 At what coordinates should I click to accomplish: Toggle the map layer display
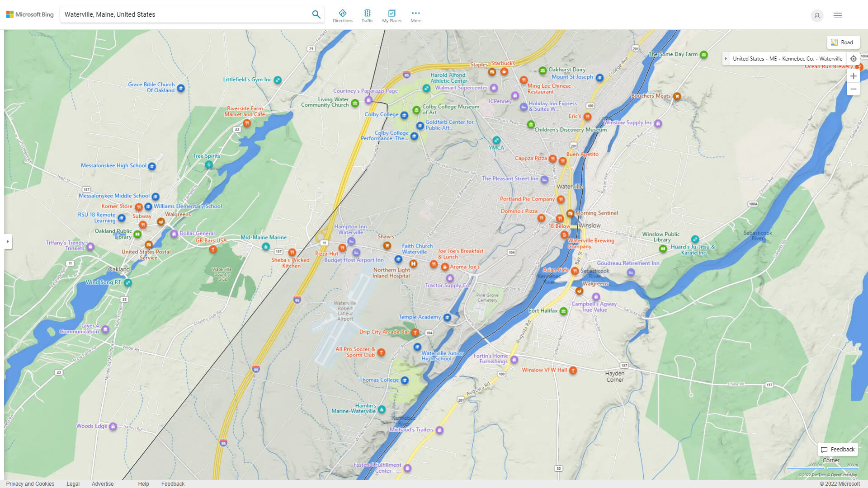[x=842, y=42]
